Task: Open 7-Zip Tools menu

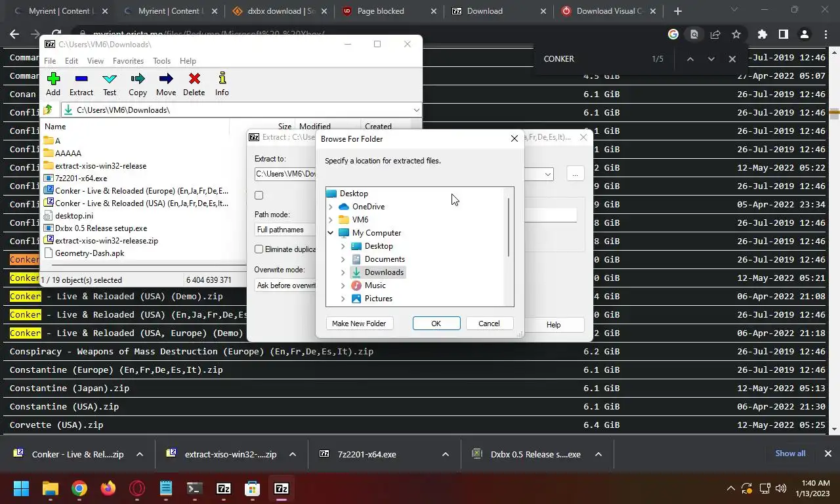Action: click(162, 61)
